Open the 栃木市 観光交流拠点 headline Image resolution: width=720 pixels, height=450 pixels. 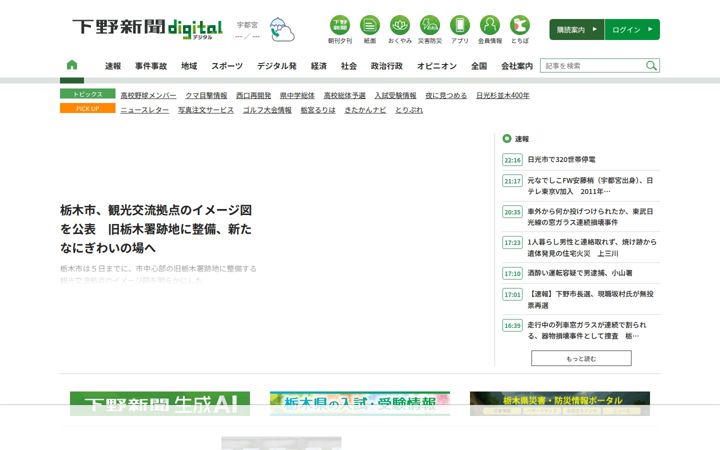[x=156, y=229]
